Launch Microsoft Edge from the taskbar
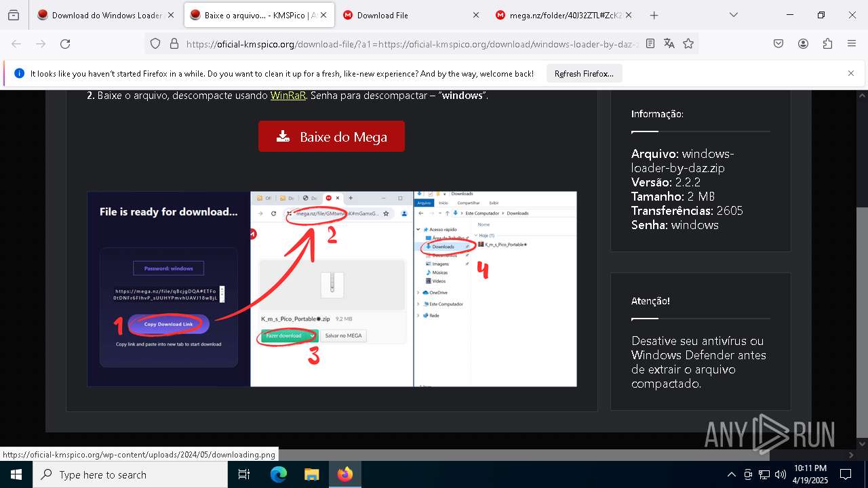Image resolution: width=868 pixels, height=488 pixels. click(279, 474)
